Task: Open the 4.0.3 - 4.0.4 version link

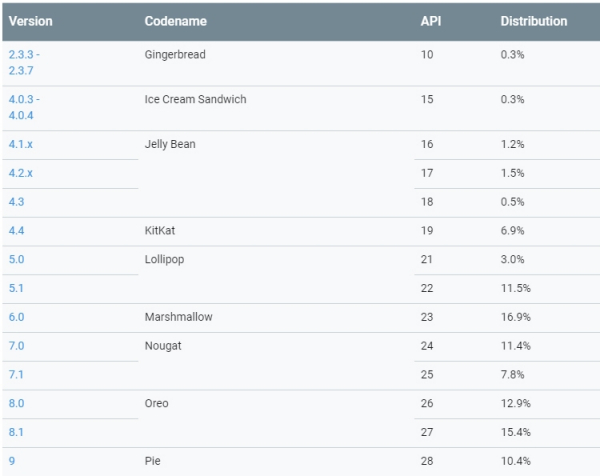Action: 24,107
